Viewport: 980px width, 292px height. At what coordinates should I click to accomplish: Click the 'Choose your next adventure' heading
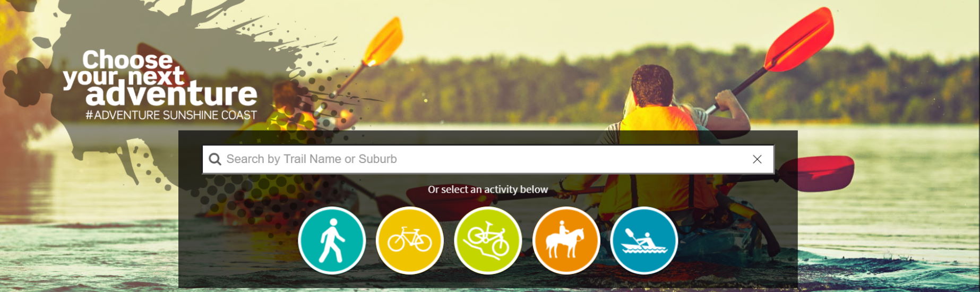(160, 78)
